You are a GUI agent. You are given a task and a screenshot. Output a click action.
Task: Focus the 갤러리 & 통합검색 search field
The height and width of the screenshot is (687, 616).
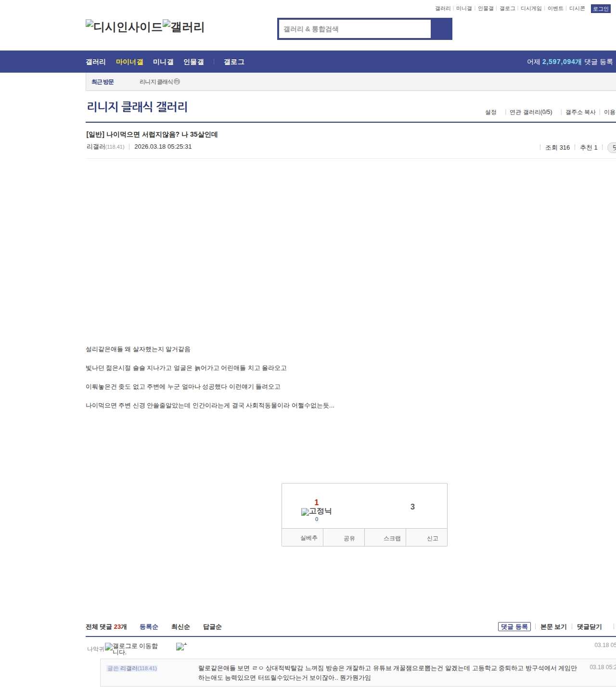(x=355, y=29)
